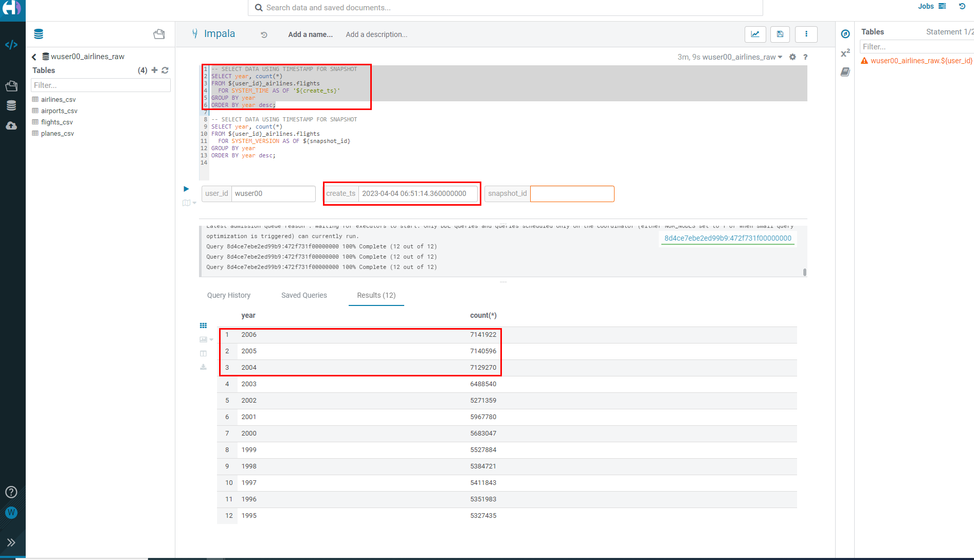Open the Assistant compass icon in right panel
The height and width of the screenshot is (560, 974).
click(x=845, y=34)
